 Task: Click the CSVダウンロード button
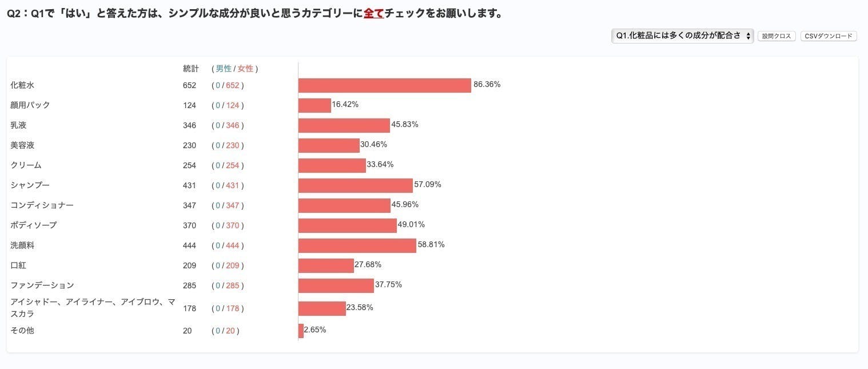(x=828, y=35)
